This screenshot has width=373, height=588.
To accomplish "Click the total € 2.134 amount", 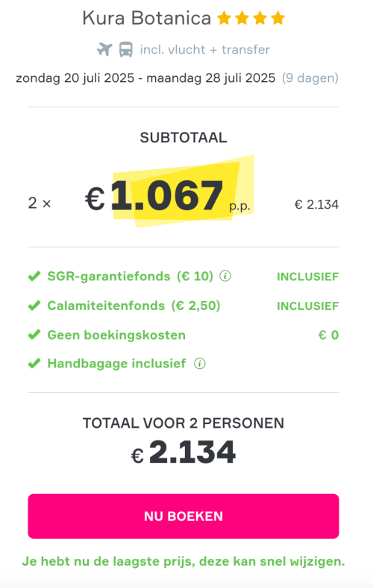I will (184, 452).
